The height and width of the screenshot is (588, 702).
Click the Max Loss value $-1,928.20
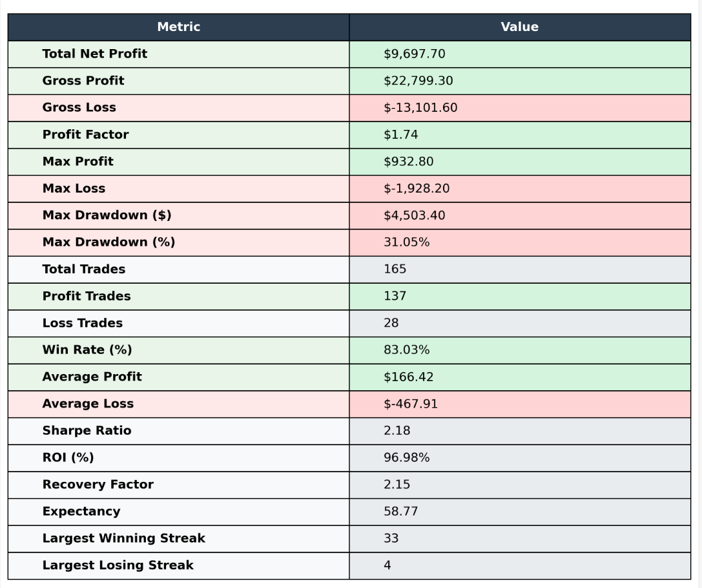[x=416, y=189]
